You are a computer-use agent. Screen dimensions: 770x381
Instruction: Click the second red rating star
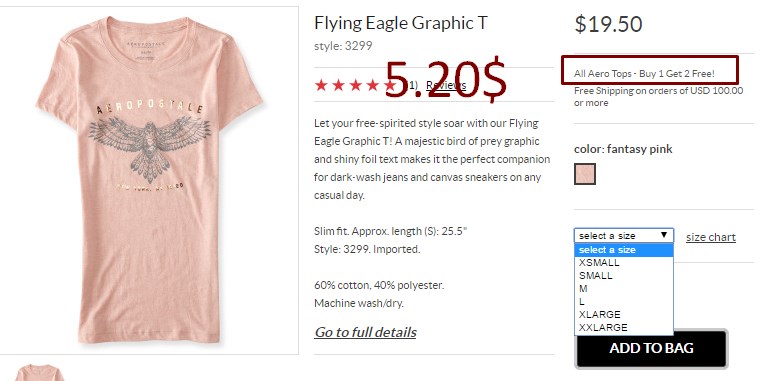click(338, 85)
